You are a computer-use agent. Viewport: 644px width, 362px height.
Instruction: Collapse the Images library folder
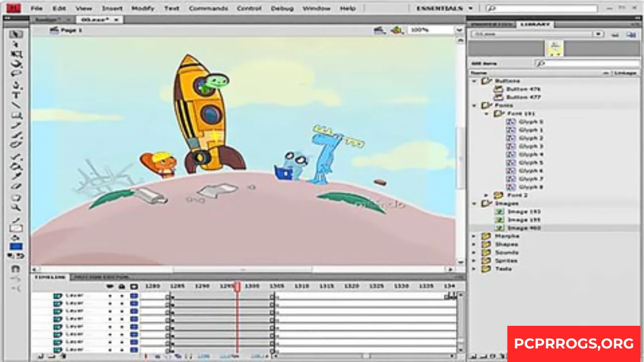(x=474, y=204)
